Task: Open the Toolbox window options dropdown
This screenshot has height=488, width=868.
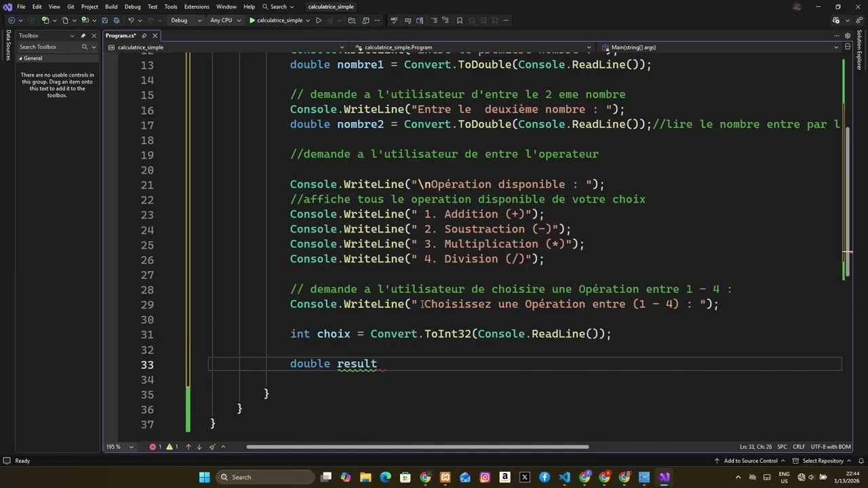Action: [72, 35]
